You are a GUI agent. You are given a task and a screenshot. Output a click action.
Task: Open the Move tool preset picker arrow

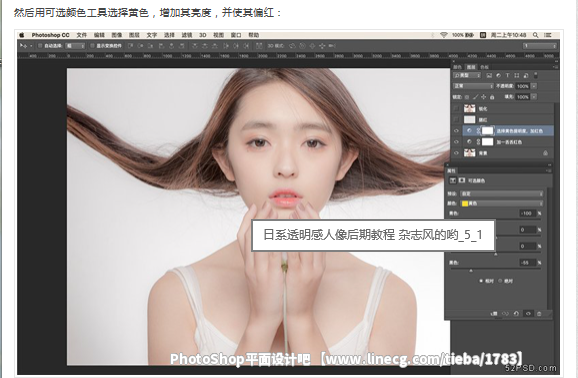(x=31, y=46)
